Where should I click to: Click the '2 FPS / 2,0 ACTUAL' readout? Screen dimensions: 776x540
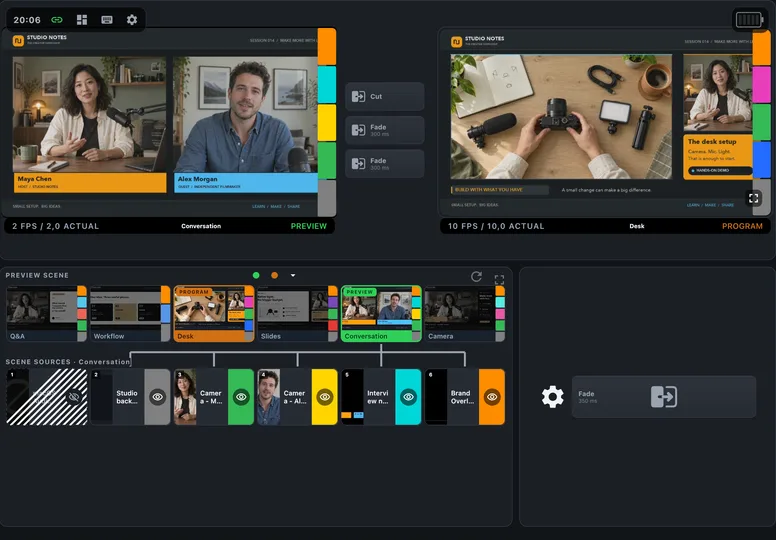55,226
